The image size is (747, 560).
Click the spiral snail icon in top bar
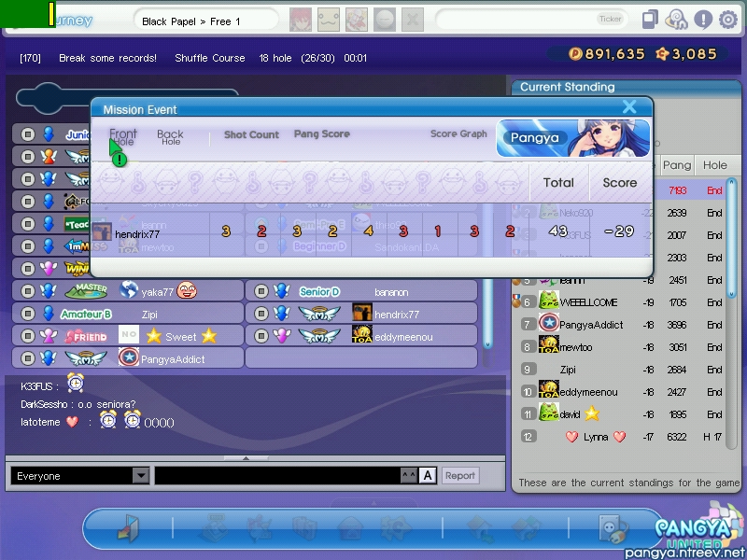click(676, 20)
